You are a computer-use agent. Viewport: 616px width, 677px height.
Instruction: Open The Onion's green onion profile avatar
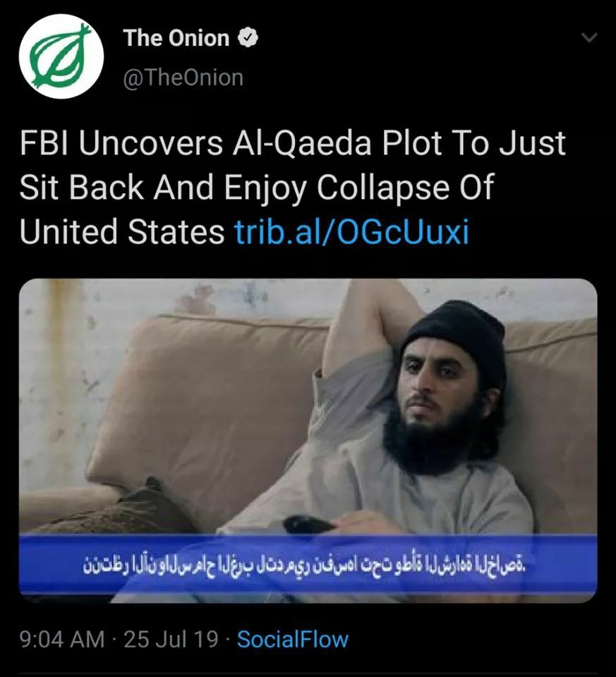coord(61,56)
